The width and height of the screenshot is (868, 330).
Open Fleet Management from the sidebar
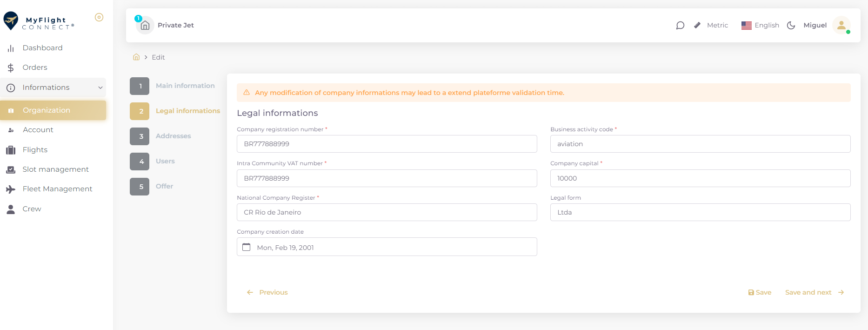tap(57, 189)
